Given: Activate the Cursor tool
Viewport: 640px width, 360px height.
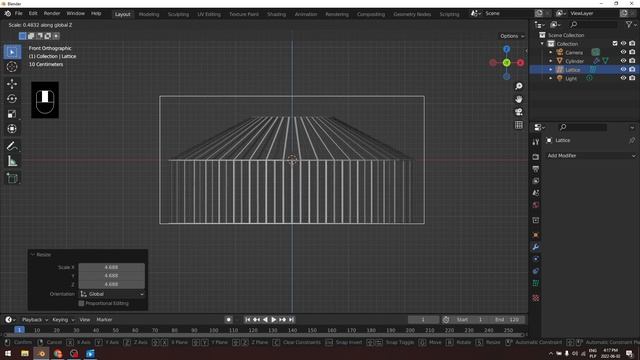Looking at the screenshot, I should (x=12, y=67).
